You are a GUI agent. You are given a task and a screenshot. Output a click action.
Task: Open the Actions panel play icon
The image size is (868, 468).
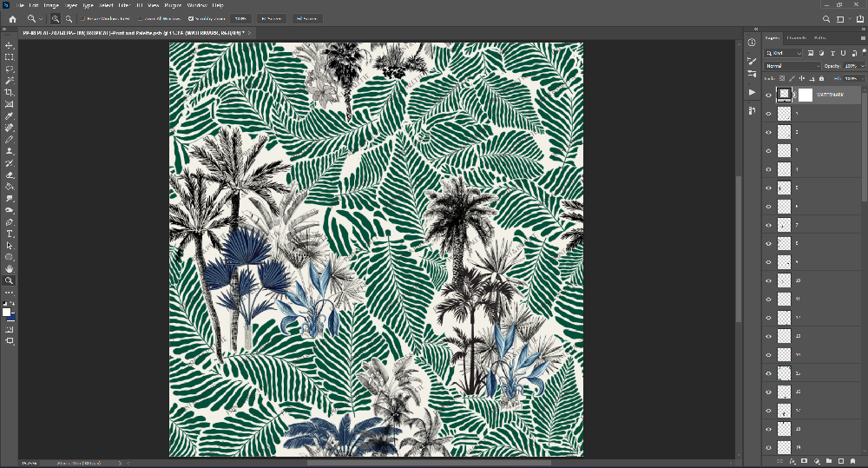[752, 92]
